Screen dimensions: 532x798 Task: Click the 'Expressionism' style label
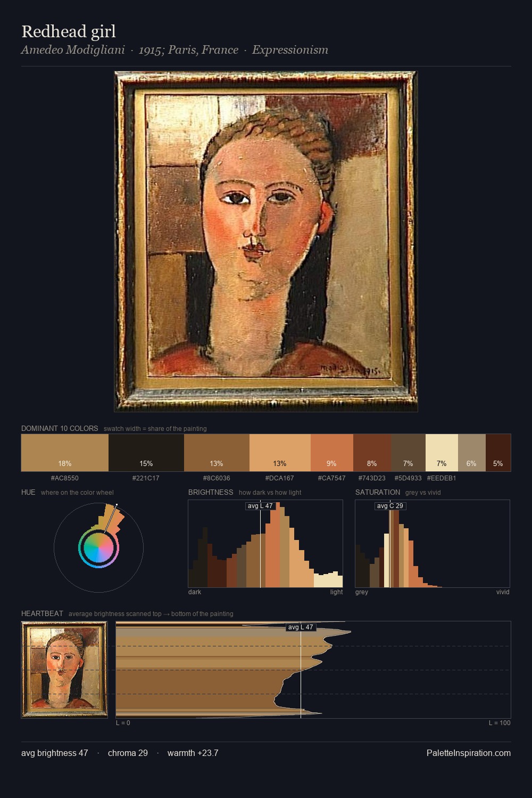pyautogui.click(x=290, y=50)
